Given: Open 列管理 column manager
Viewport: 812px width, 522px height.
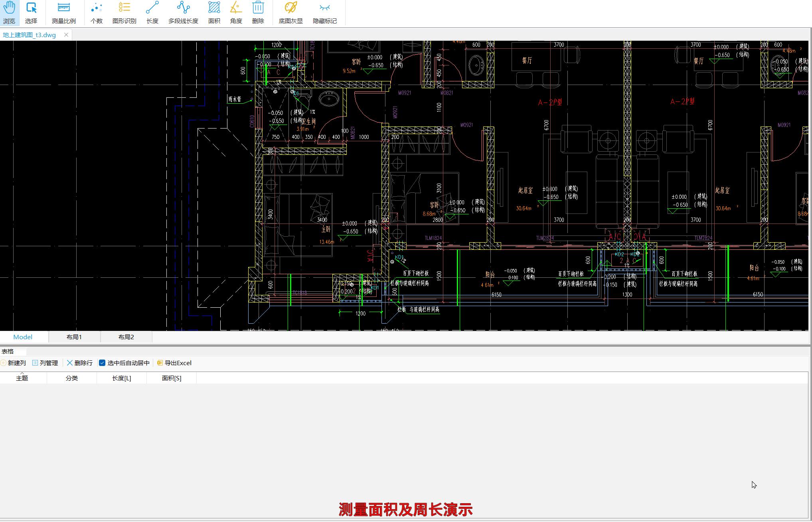Looking at the screenshot, I should point(45,363).
